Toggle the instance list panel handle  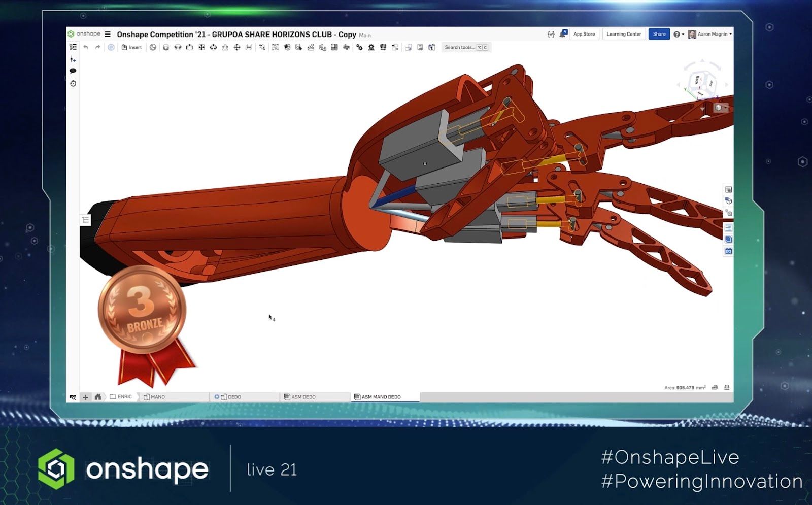(86, 220)
